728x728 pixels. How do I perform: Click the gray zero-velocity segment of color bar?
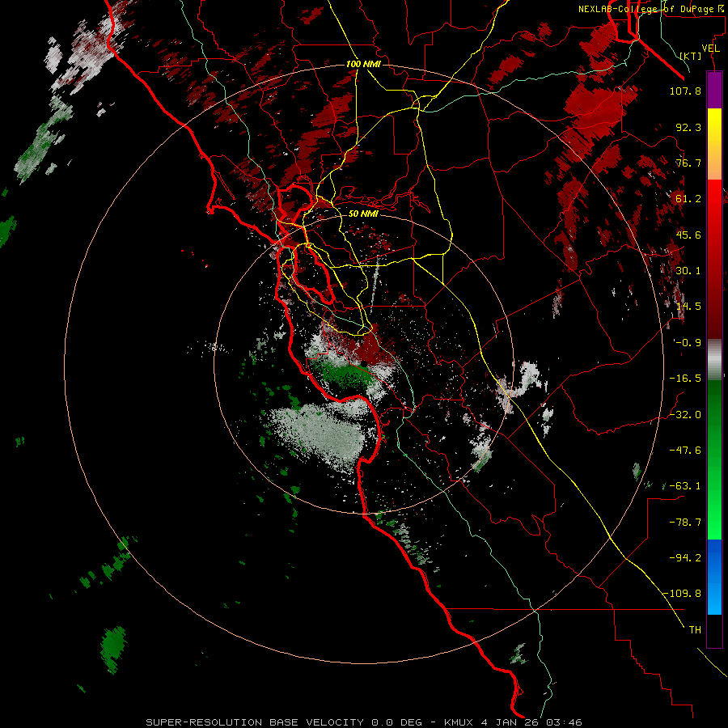(x=714, y=359)
